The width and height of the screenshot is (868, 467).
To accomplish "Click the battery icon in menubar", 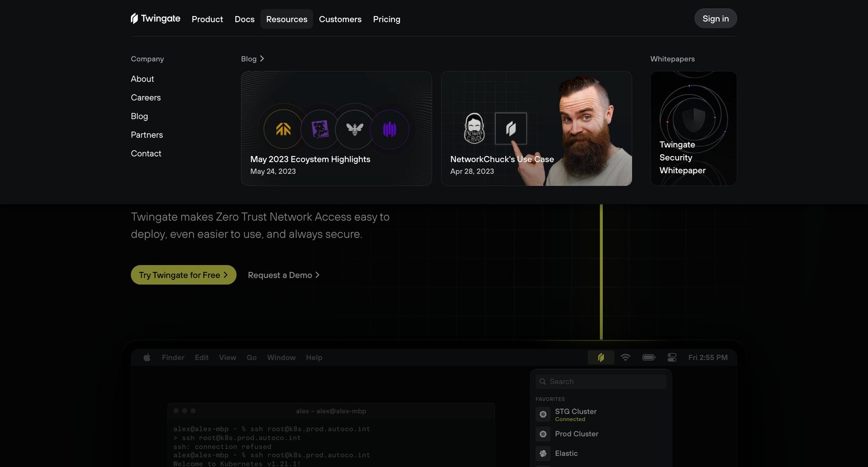I will click(649, 357).
